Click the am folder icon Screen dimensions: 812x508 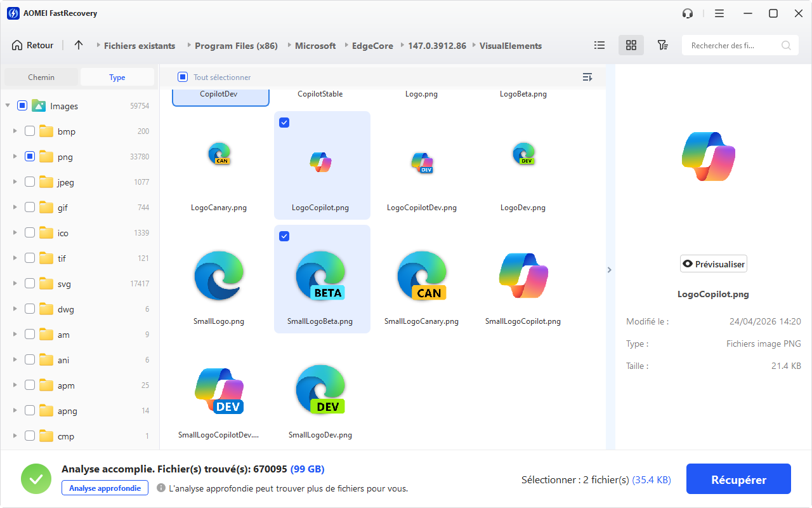point(46,335)
